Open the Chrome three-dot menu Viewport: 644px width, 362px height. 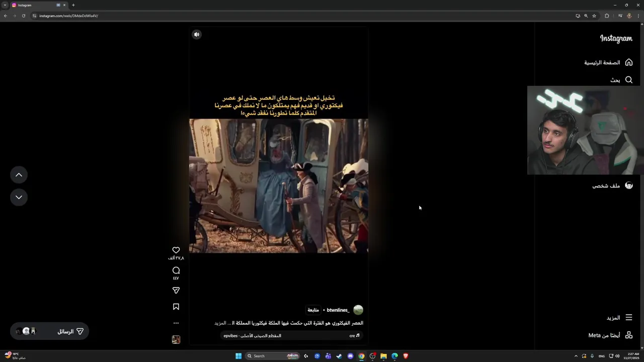click(639, 16)
